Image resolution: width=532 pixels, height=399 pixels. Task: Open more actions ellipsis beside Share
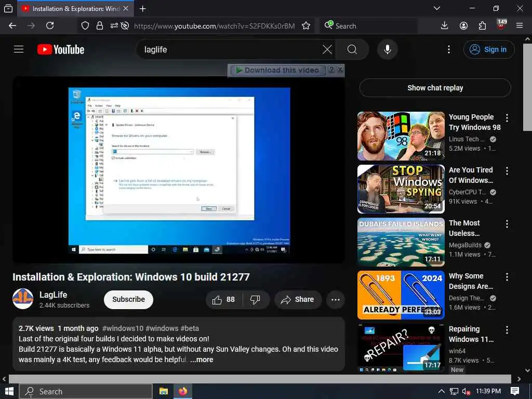coord(336,300)
